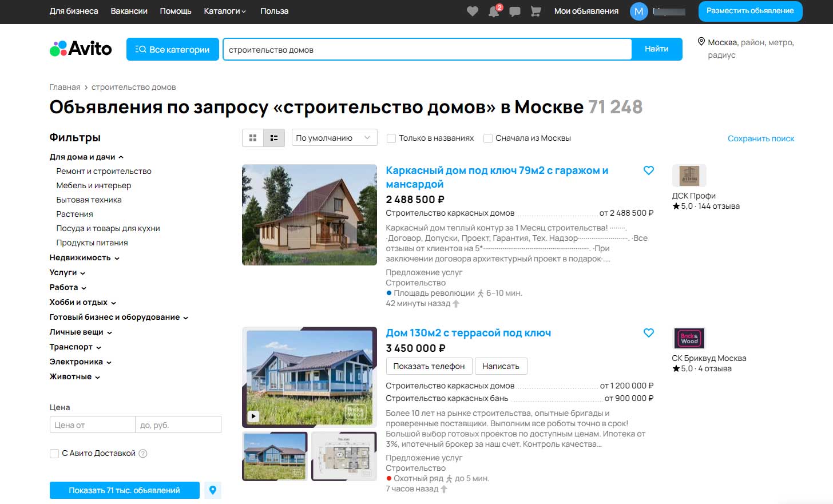The width and height of the screenshot is (833, 504).
Task: Open the shopping cart icon
Action: click(x=536, y=11)
